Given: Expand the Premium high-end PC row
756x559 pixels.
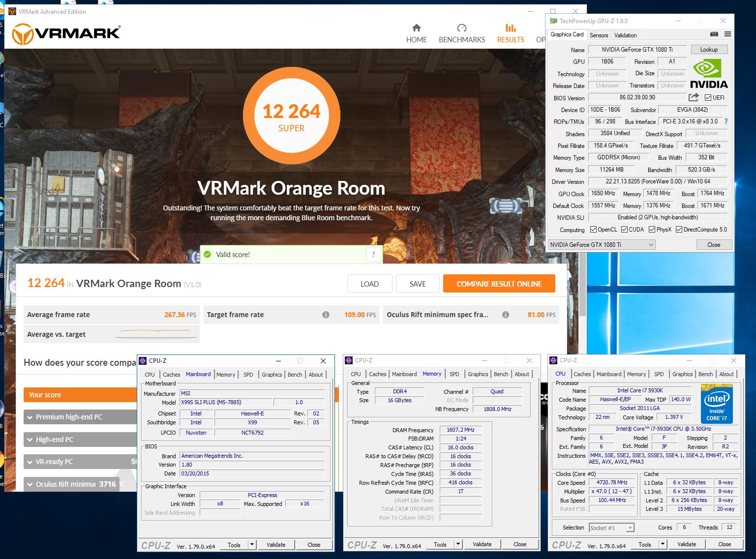Looking at the screenshot, I should coord(81,417).
